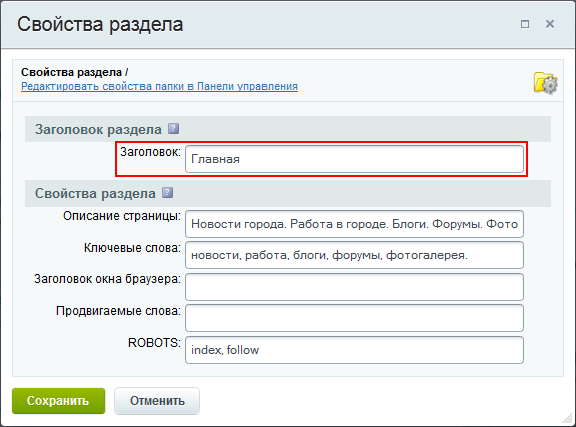Maximize the dialog with the square icon
This screenshot has width=576, height=427.
pos(525,24)
